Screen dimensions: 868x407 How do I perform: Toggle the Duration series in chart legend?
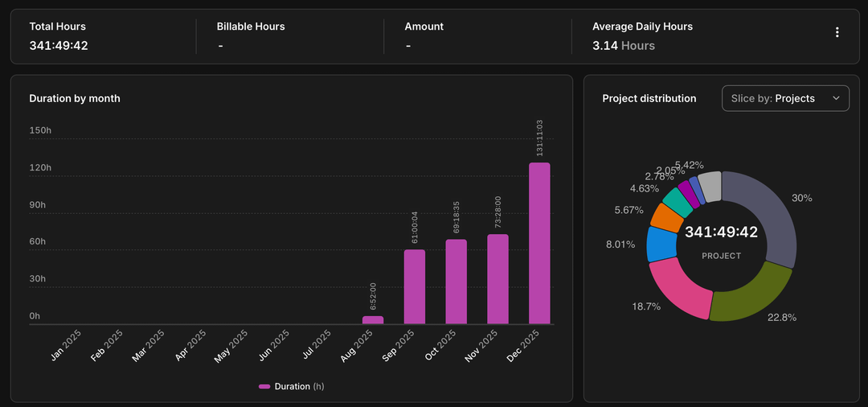click(291, 387)
